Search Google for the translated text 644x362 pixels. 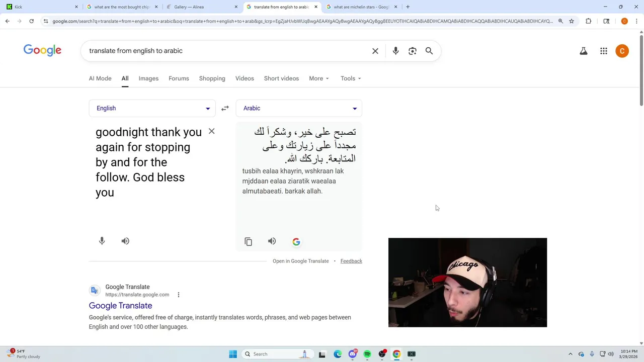point(296,242)
